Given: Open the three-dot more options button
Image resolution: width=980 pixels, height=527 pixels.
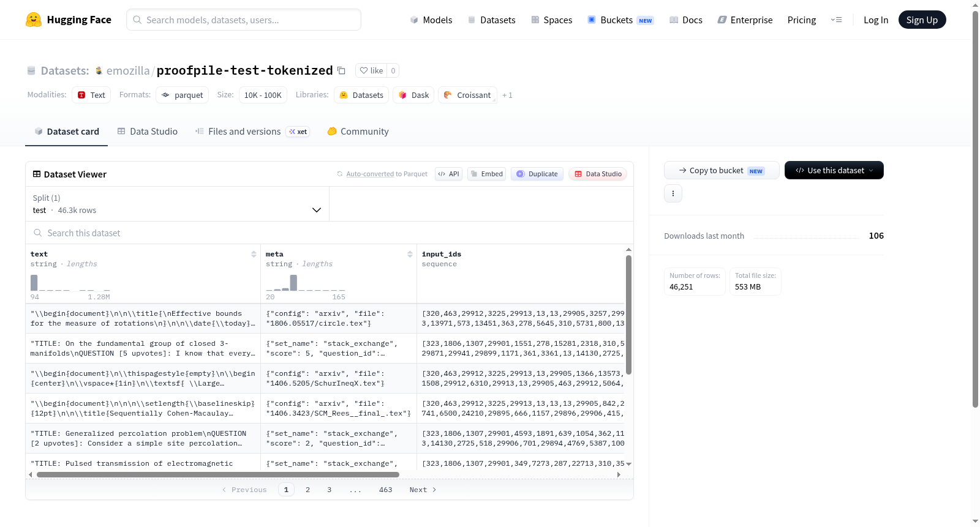Looking at the screenshot, I should point(673,193).
